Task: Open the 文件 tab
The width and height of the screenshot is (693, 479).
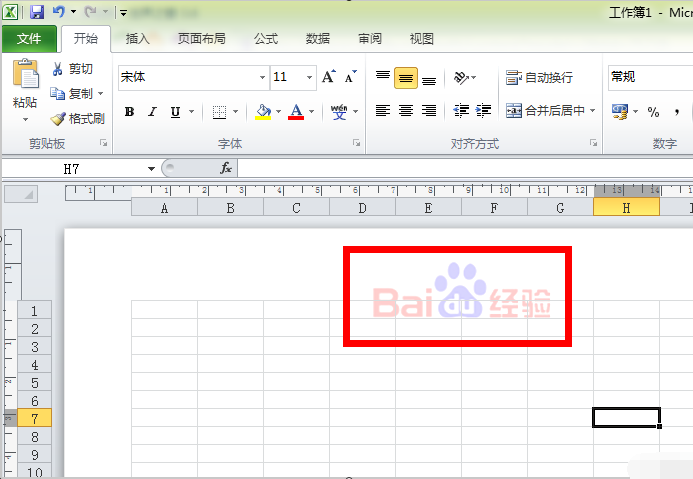Action: click(29, 39)
